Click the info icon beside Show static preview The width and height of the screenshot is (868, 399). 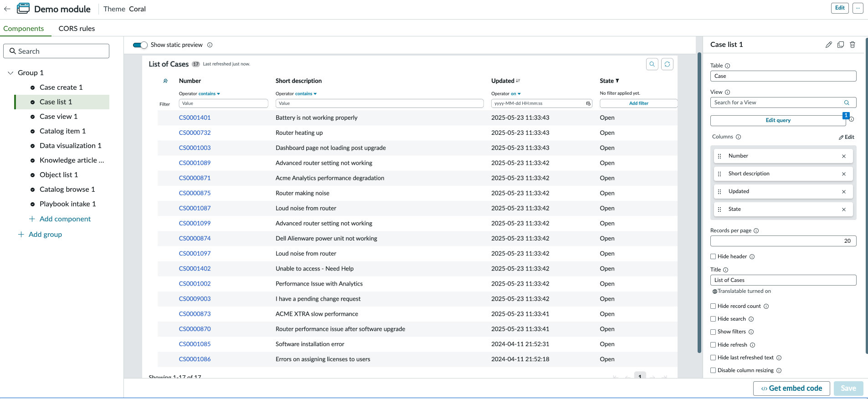pos(210,45)
